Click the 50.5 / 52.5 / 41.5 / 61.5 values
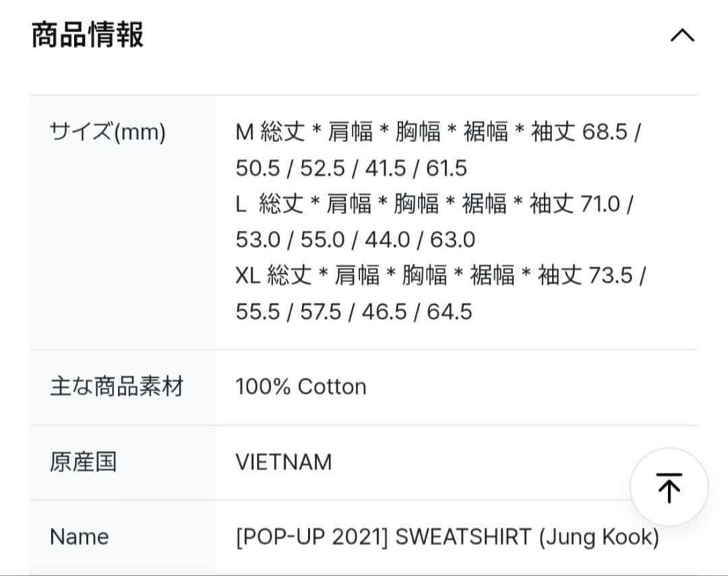The image size is (728, 576). click(x=351, y=168)
